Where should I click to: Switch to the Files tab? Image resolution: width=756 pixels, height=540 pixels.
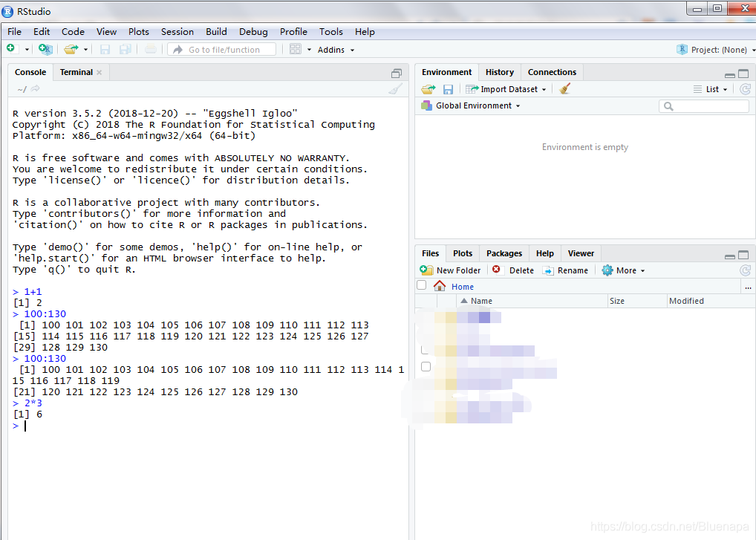430,253
